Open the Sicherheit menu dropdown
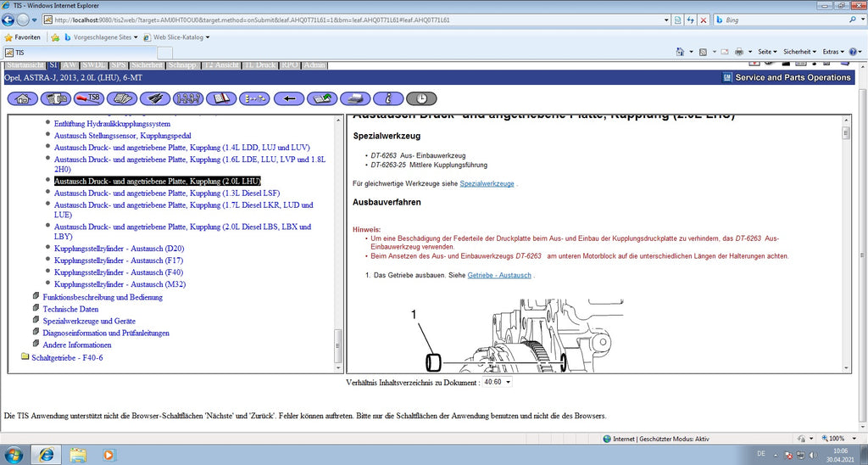 (x=798, y=52)
